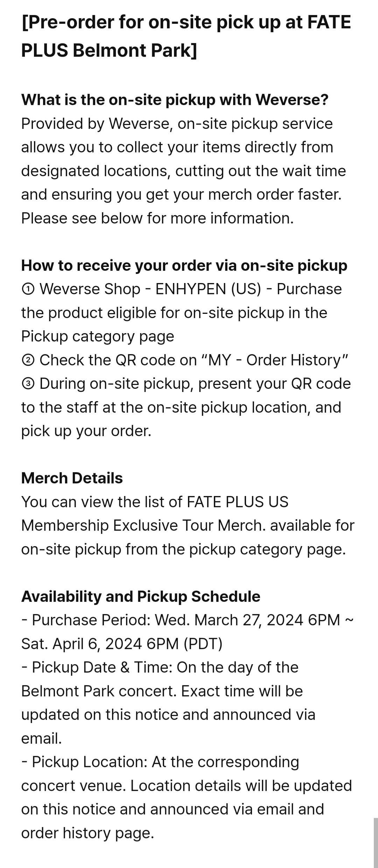The height and width of the screenshot is (868, 378).
Task: Click the circled number one step marker
Action: click(x=28, y=290)
